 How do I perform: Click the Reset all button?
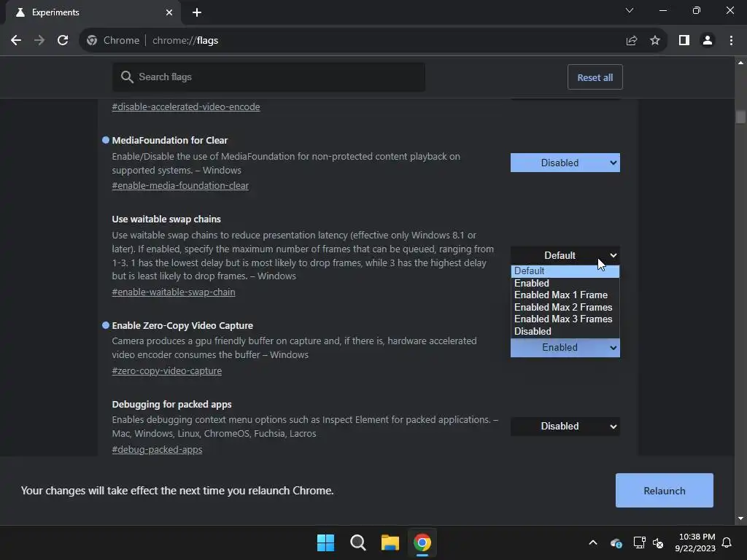[x=595, y=77]
